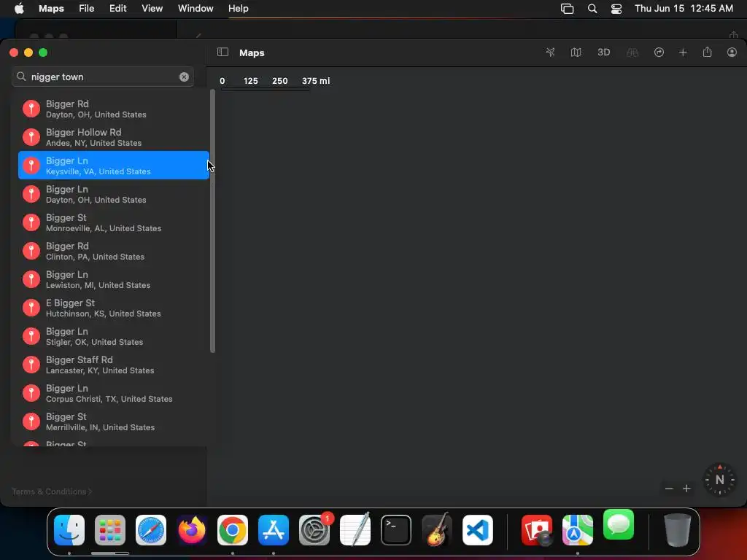Click the search results scrollbar
747x560 pixels.
(212, 222)
